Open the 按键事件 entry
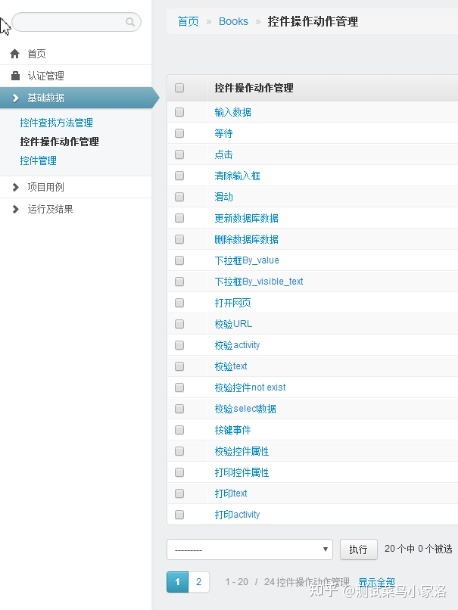458x610 pixels. (233, 430)
